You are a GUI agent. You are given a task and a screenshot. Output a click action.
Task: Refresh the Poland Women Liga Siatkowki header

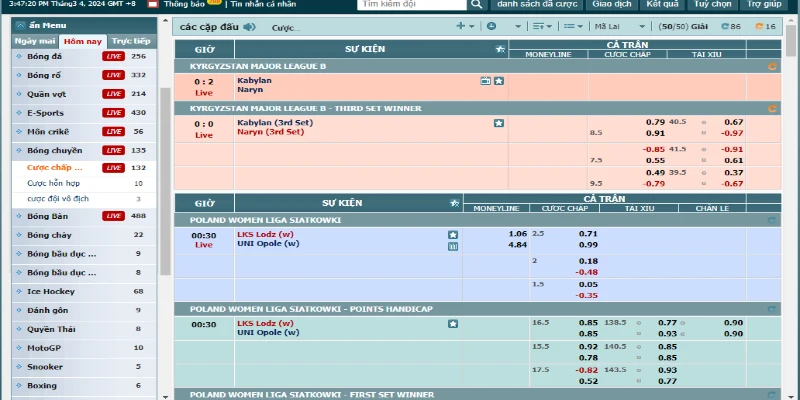(x=772, y=220)
